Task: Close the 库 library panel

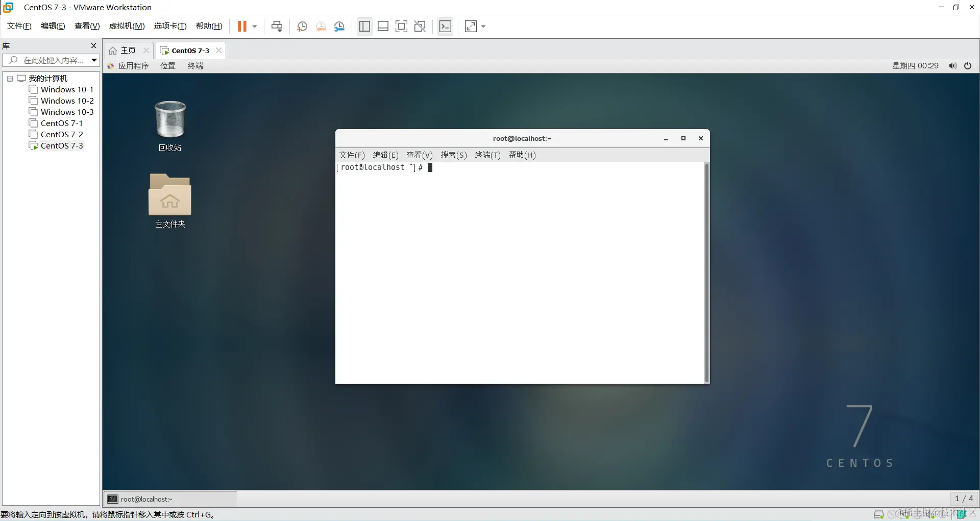Action: pos(93,46)
